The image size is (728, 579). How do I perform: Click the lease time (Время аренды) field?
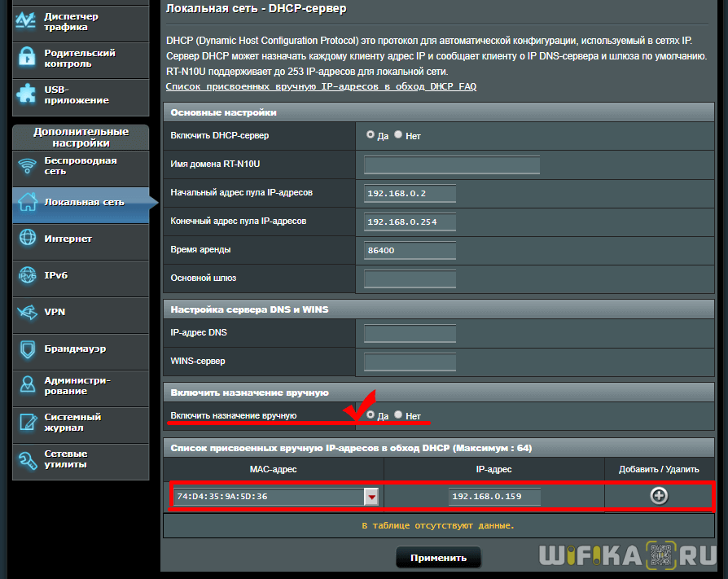tap(410, 250)
